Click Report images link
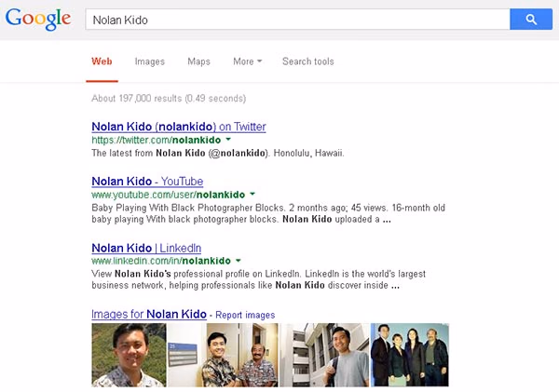 point(245,315)
